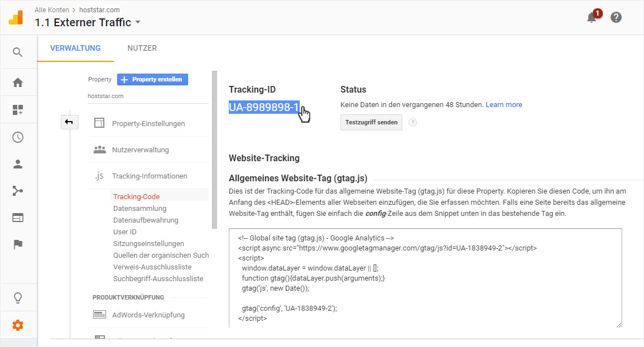Click the Testzugriff senden button
The image size is (644, 347).
tap(371, 122)
